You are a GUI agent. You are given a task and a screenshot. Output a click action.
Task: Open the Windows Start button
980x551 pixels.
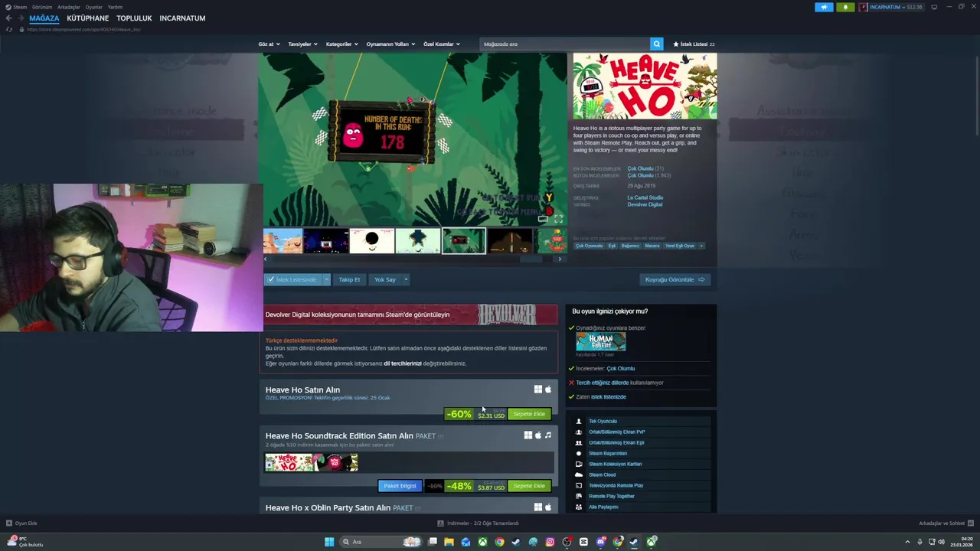point(329,542)
